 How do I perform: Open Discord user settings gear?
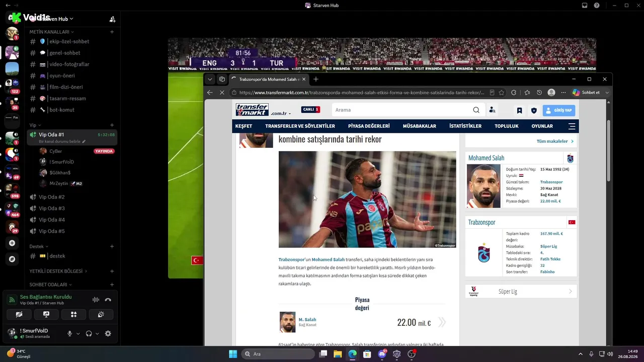coord(108,333)
